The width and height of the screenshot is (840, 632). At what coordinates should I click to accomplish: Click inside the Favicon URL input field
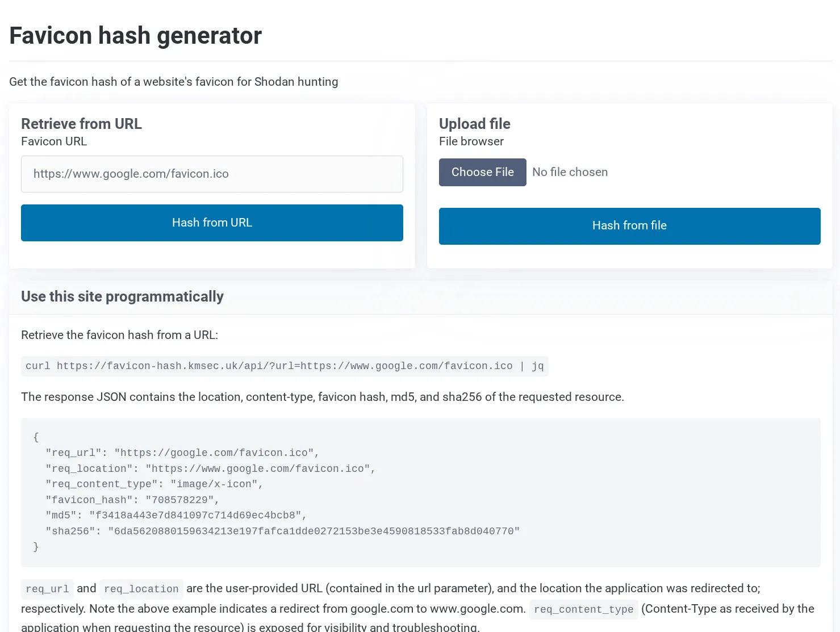click(x=212, y=174)
